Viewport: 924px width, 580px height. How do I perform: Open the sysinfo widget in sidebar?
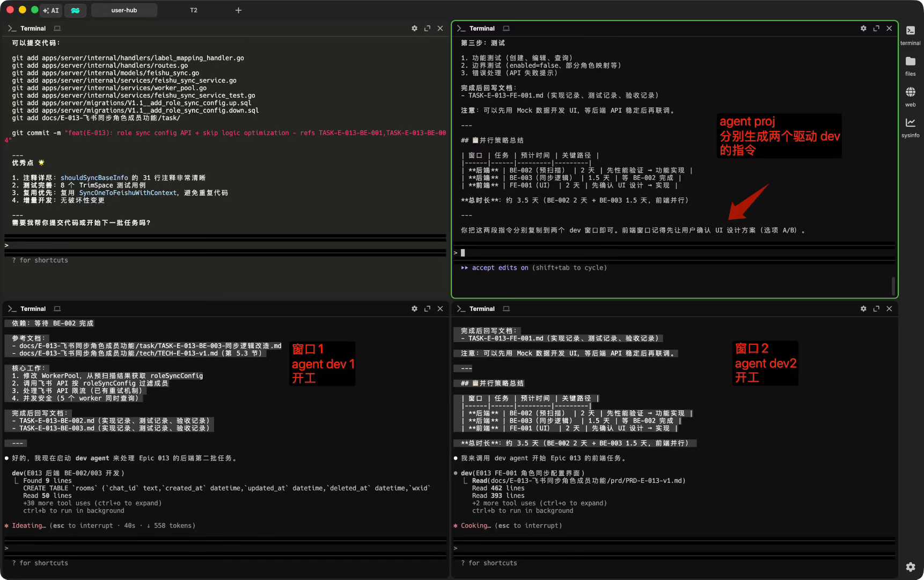click(910, 127)
